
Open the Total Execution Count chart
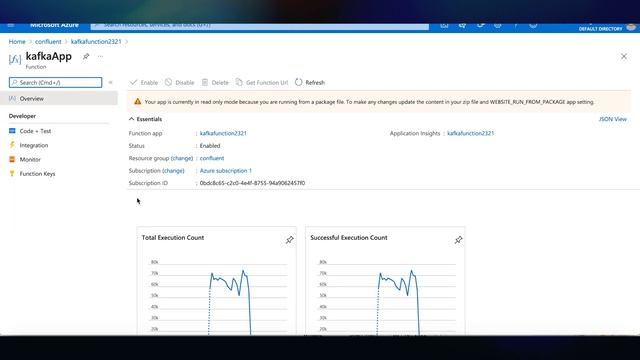click(x=217, y=282)
